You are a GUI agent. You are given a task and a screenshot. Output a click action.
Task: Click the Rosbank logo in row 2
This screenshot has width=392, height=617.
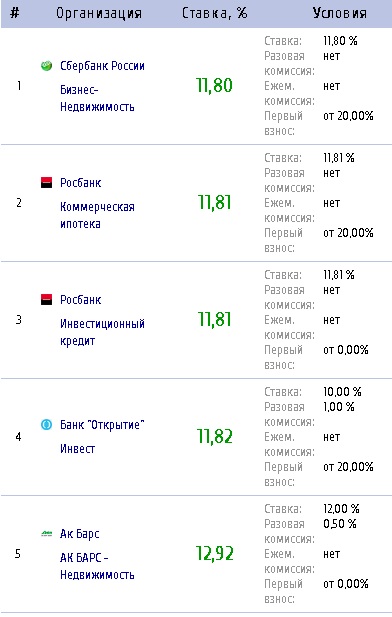(46, 183)
